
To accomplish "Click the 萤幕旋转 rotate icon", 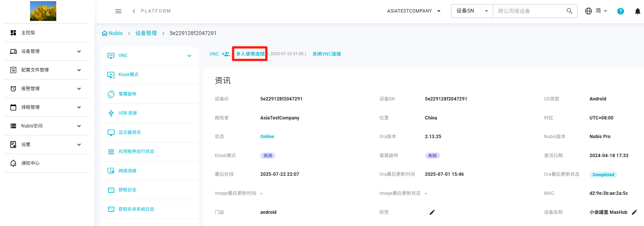I will (111, 94).
